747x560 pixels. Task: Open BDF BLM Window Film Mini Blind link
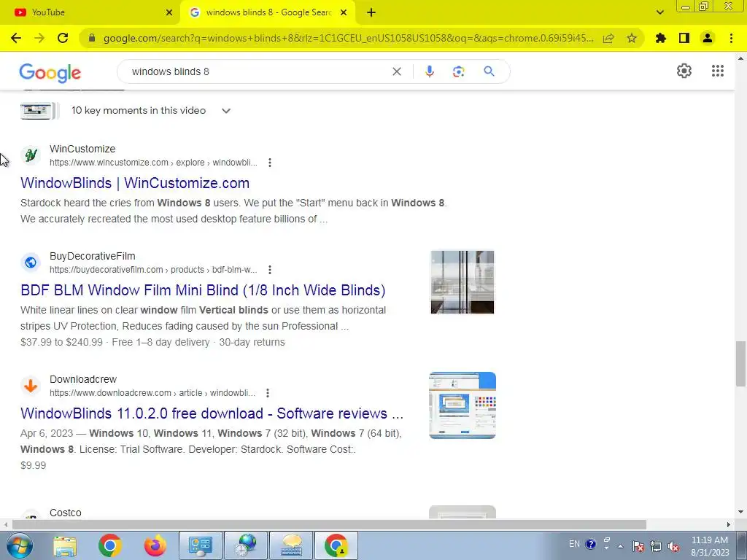(203, 290)
